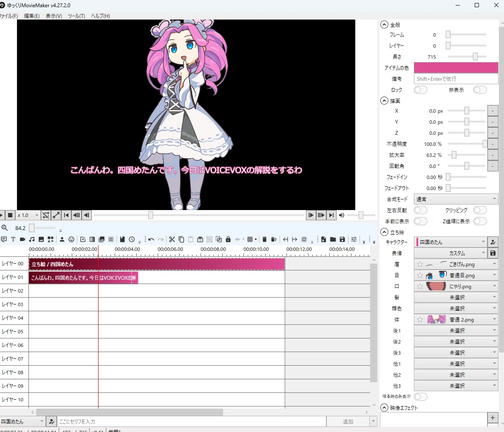The height and width of the screenshot is (432, 504).
Task: Toggle loop playback icon
Action: coord(46,215)
